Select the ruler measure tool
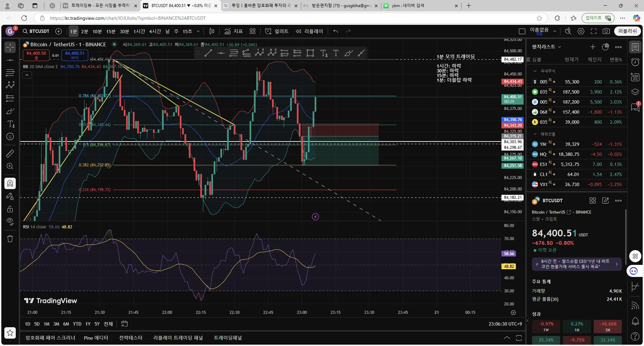644x346 pixels. (10, 154)
